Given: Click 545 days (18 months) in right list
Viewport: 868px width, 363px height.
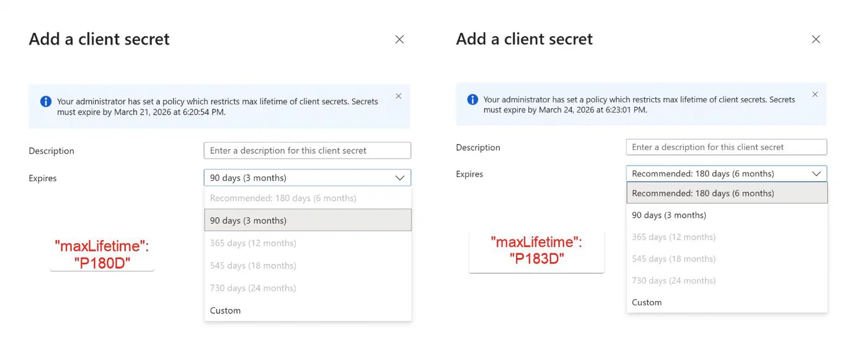Looking at the screenshot, I should [727, 258].
